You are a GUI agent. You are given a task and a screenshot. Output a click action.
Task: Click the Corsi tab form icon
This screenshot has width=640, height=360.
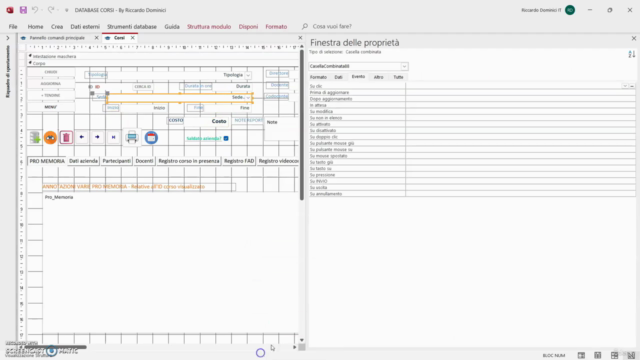107,38
